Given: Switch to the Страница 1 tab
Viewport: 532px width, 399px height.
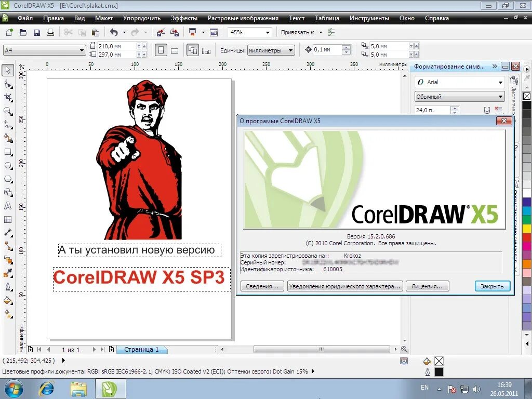Looking at the screenshot, I should [x=142, y=349].
